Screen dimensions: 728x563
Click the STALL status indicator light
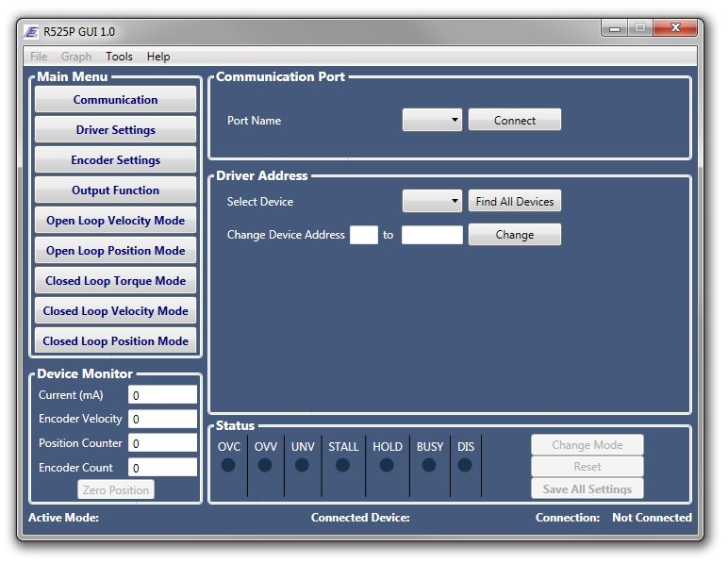click(x=342, y=465)
